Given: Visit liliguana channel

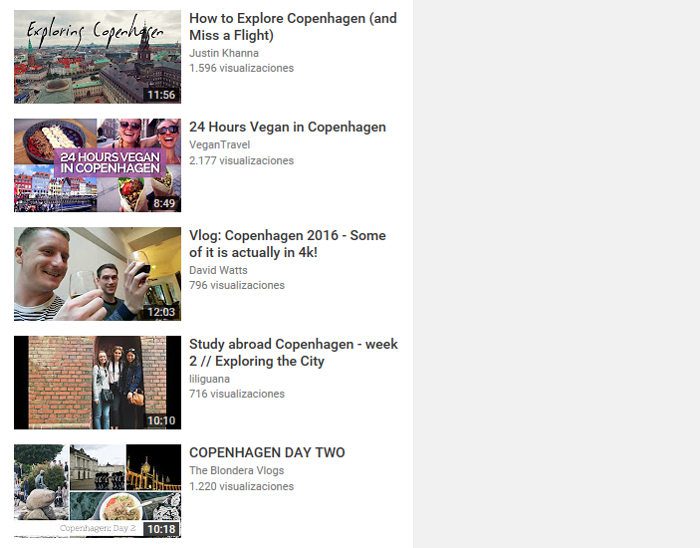Looking at the screenshot, I should (x=209, y=379).
